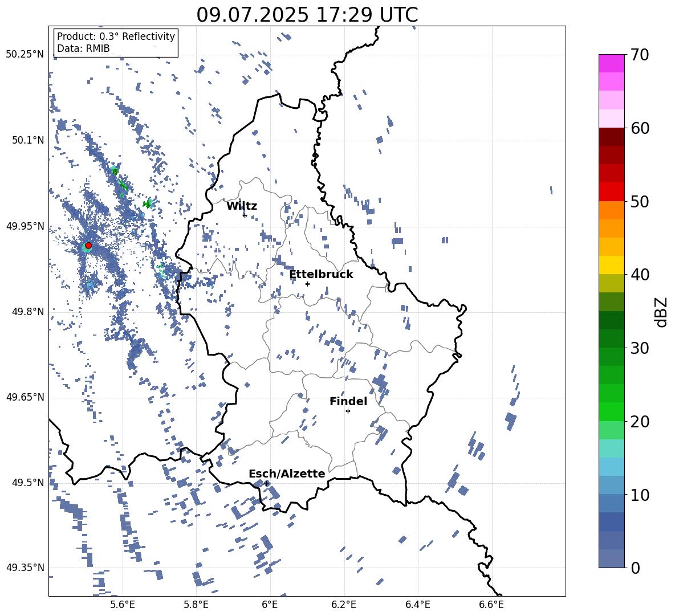Click the 49.8°N latitude label
Image resolution: width=675 pixels, height=616 pixels.
28,312
